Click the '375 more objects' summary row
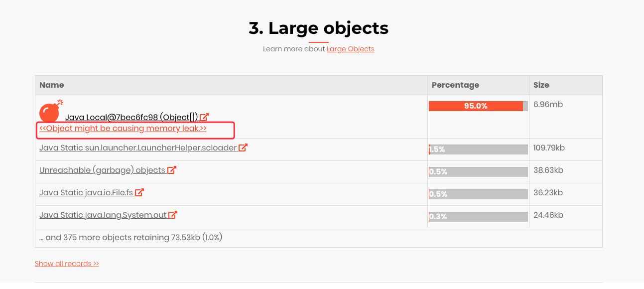The height and width of the screenshot is (289, 644). tap(130, 238)
